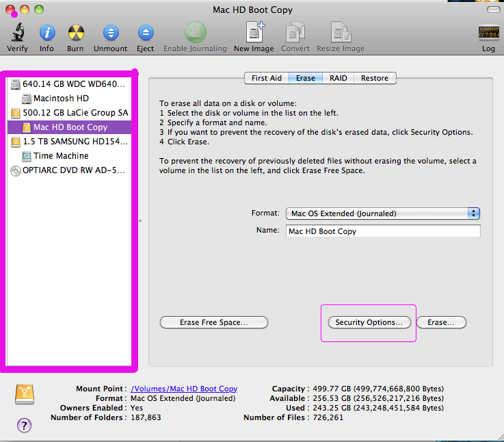Image resolution: width=504 pixels, height=442 pixels.
Task: Open the Format dropdown menu
Action: click(383, 213)
